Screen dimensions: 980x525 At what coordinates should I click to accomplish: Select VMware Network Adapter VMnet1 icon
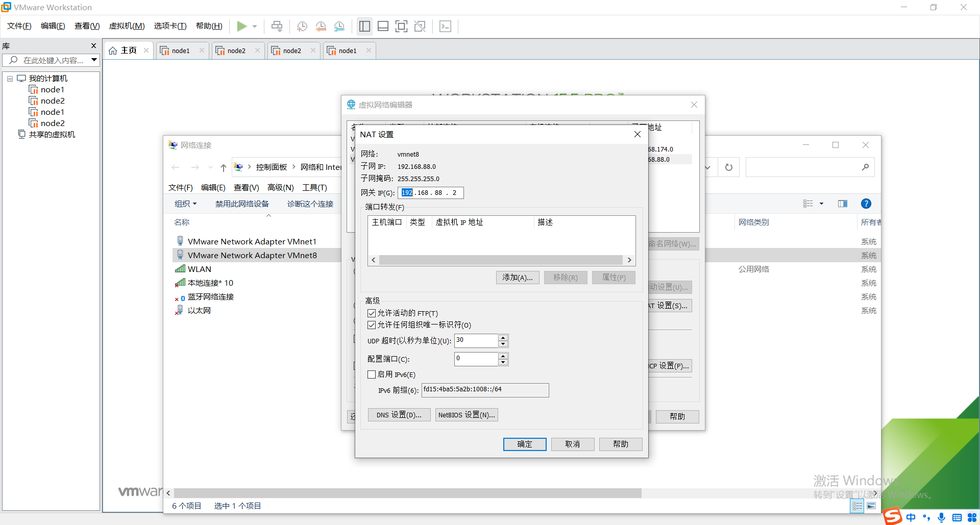click(x=180, y=241)
